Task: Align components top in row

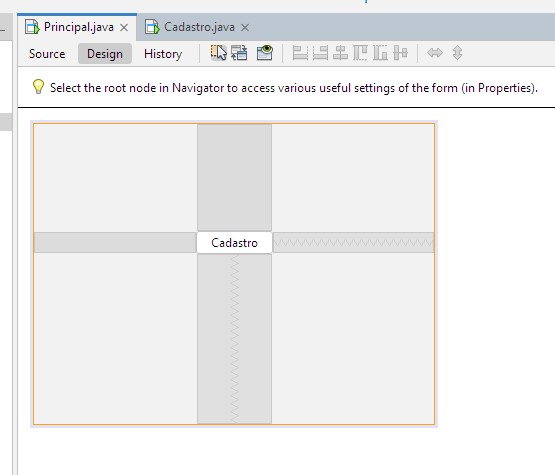Action: 360,53
